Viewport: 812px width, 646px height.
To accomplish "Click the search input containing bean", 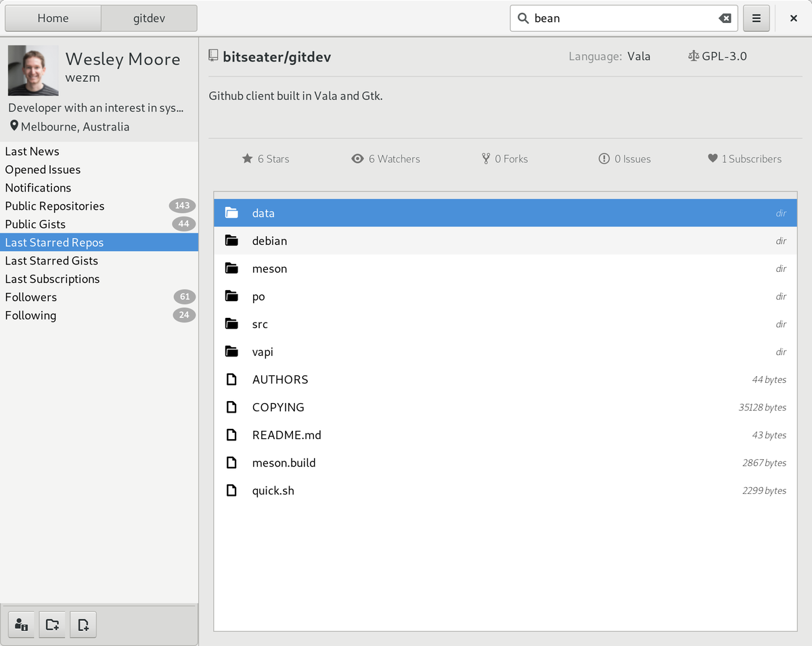I will tap(623, 18).
